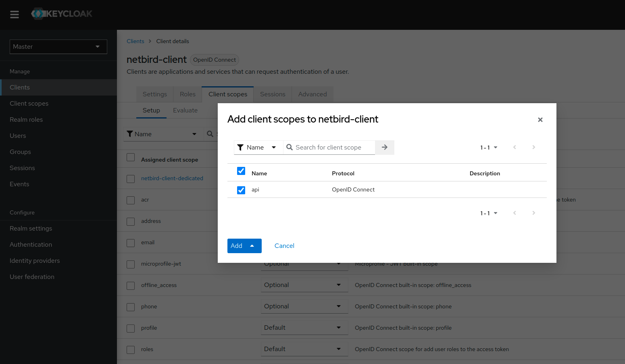Screen dimensions: 625x364
Task: Open the profile row Default dropdown
Action: [304, 328]
